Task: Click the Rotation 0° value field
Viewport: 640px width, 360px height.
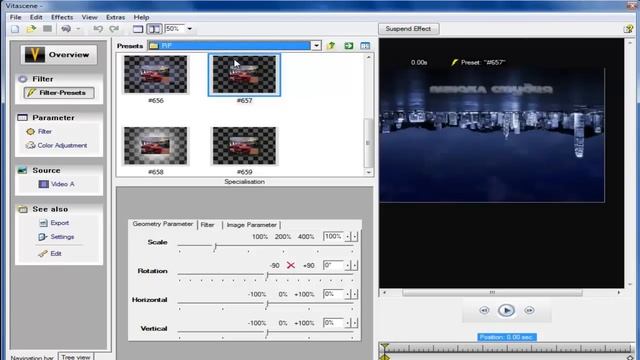Action: coord(333,265)
